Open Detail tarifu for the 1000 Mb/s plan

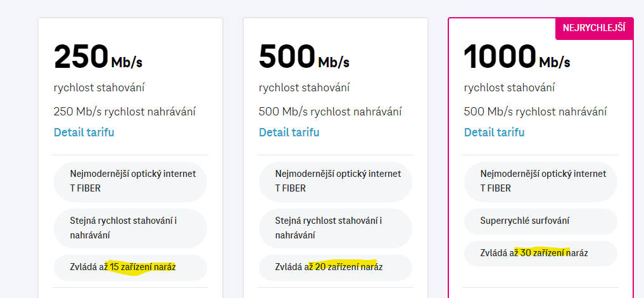(494, 133)
